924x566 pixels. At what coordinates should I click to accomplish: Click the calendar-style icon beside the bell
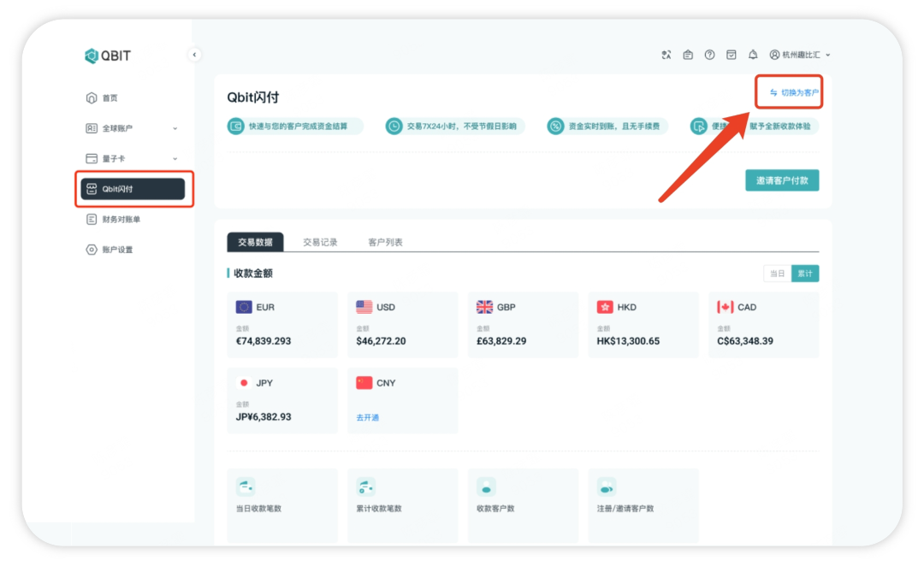(x=731, y=55)
